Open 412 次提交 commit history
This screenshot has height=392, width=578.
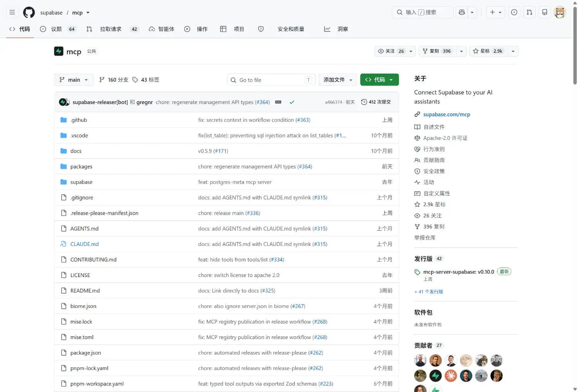[x=376, y=102]
